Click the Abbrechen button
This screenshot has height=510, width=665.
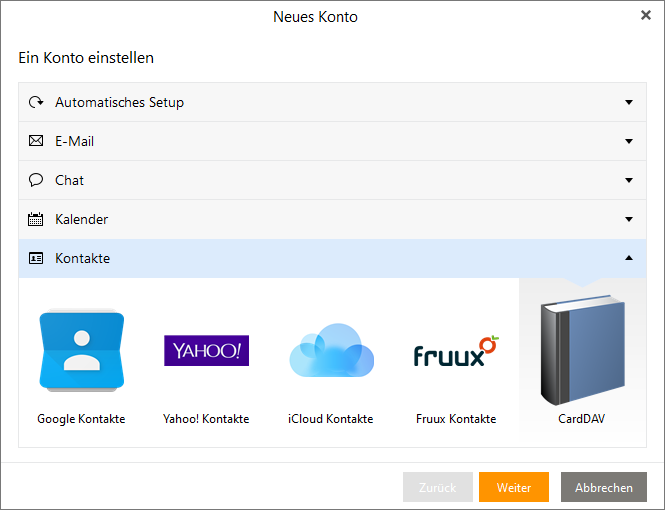coord(604,487)
